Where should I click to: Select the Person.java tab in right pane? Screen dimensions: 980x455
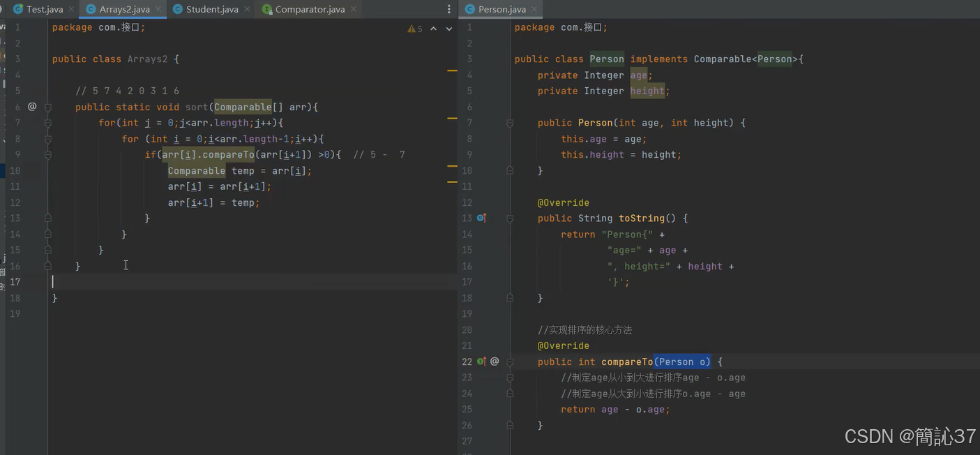point(502,9)
